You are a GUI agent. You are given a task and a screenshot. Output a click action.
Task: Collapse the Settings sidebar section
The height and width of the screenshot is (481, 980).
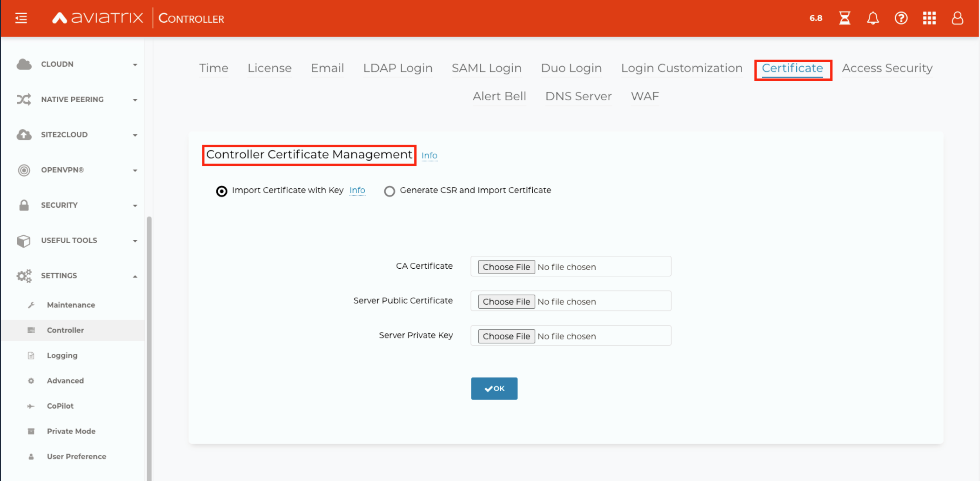point(135,276)
